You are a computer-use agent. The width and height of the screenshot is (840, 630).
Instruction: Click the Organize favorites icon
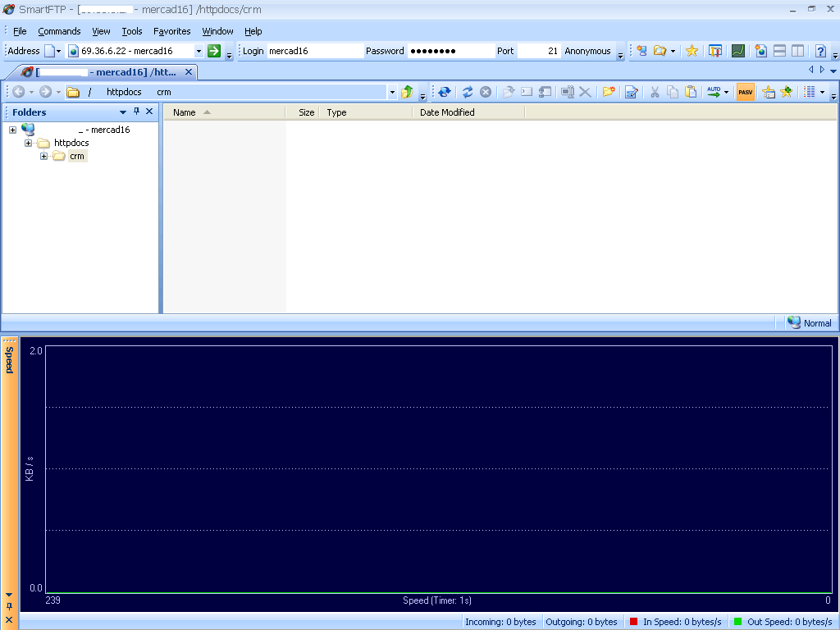769,92
